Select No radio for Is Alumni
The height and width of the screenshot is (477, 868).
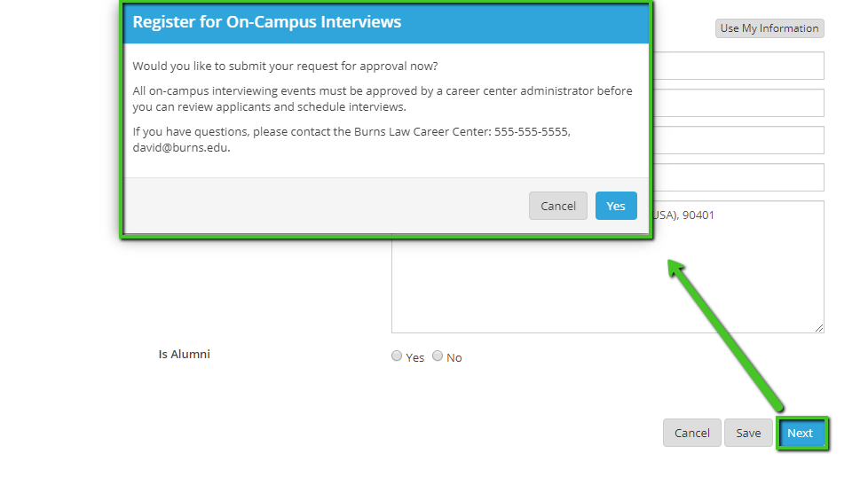[x=438, y=356]
